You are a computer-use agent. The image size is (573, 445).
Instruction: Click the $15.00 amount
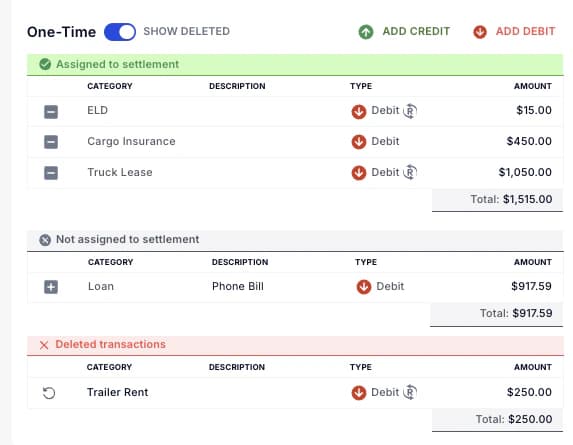point(534,110)
